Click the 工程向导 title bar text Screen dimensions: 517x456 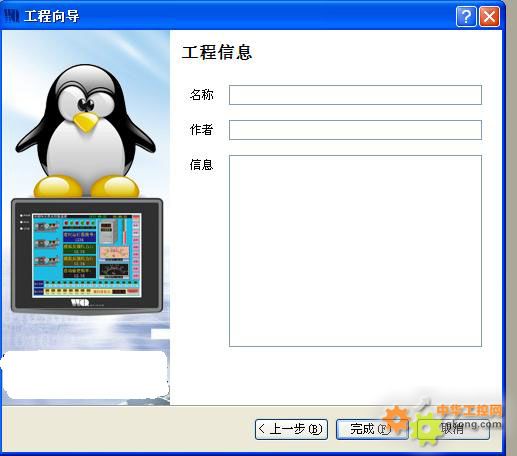click(52, 16)
